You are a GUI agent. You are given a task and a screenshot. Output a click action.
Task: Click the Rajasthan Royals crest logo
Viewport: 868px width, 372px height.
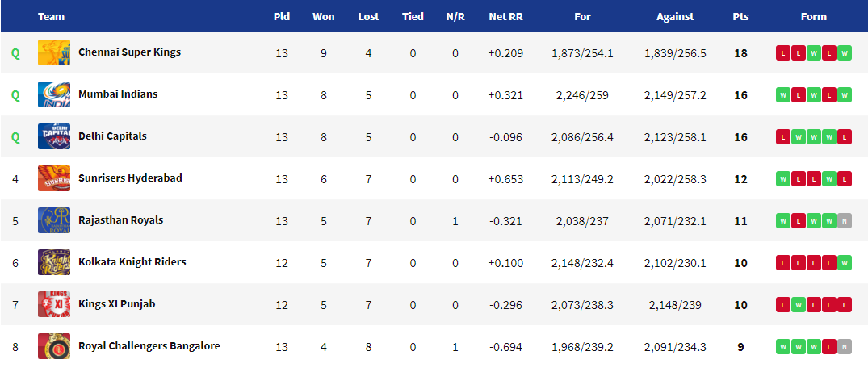pyautogui.click(x=53, y=220)
